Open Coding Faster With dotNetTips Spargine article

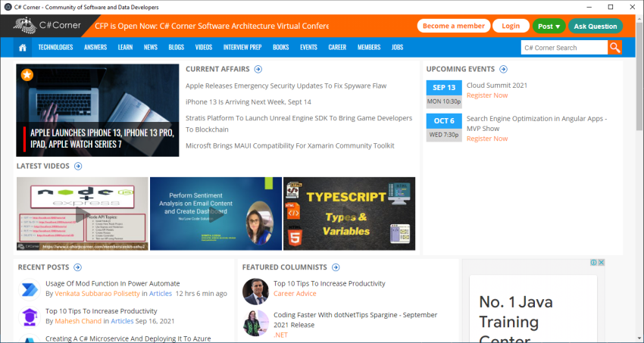[355, 320]
